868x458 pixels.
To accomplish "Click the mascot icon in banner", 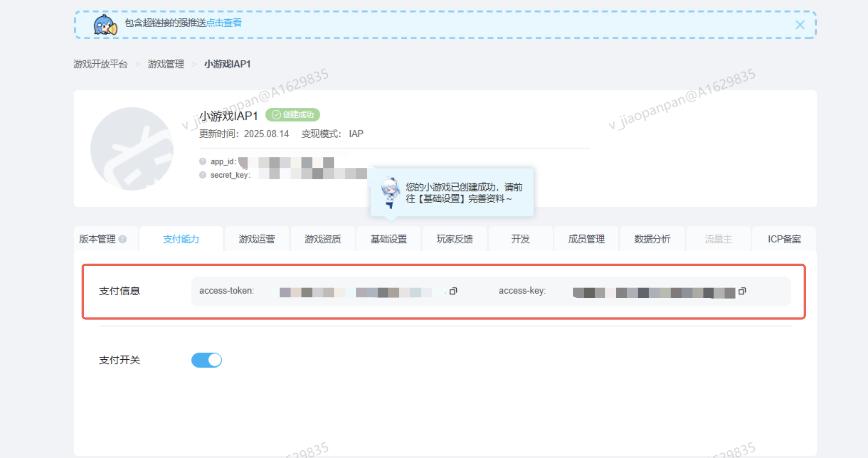I will pos(105,25).
